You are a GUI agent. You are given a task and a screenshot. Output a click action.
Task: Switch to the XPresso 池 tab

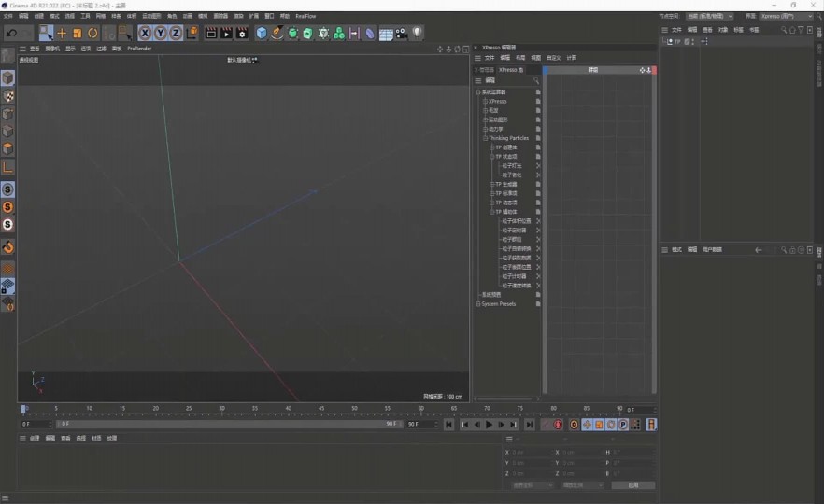click(511, 70)
